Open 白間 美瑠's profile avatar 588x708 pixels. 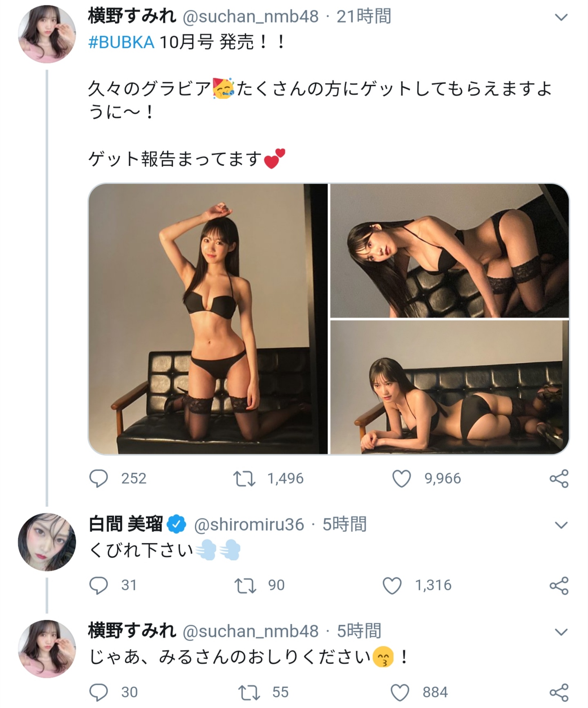tap(47, 542)
